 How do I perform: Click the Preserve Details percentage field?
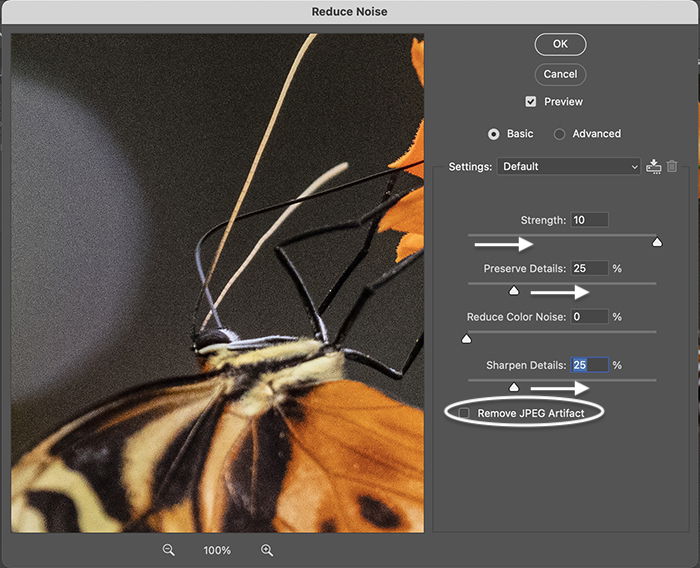tap(589, 268)
